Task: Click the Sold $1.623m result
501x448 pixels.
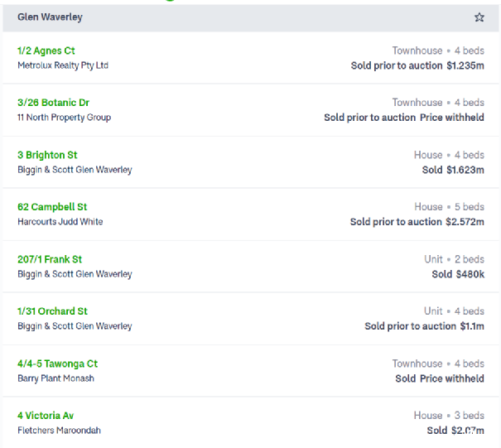Action: tap(453, 170)
